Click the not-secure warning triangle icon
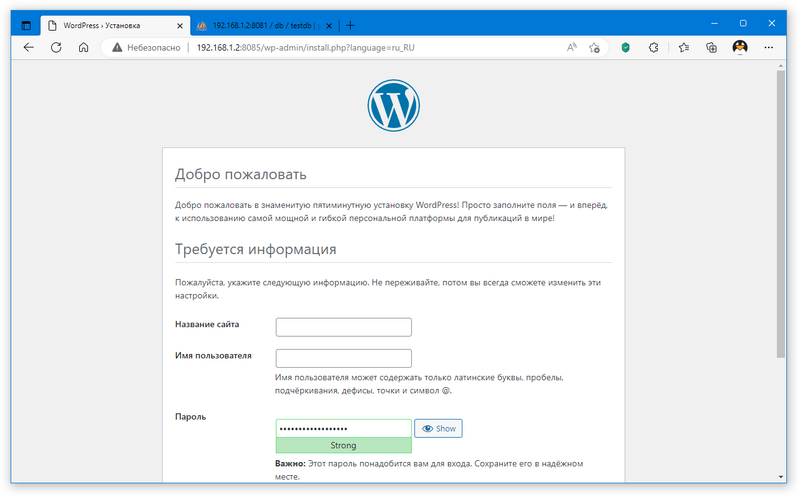 (117, 47)
